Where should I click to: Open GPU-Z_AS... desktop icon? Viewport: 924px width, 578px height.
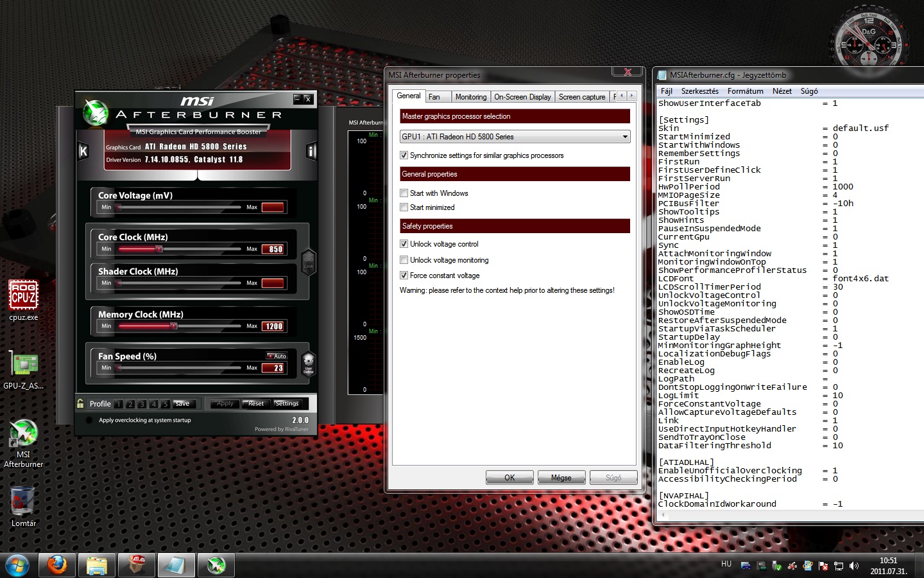[x=24, y=371]
